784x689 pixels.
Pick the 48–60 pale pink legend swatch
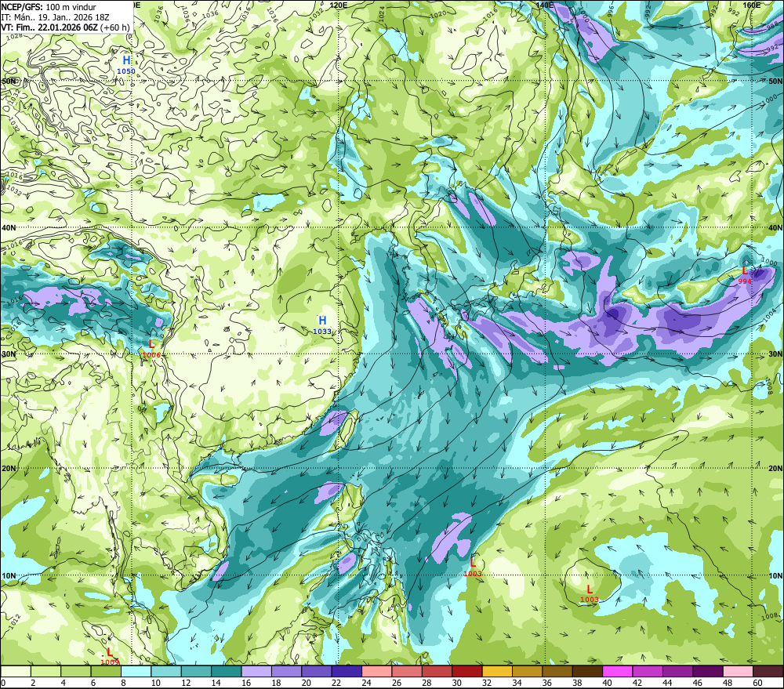point(738,672)
